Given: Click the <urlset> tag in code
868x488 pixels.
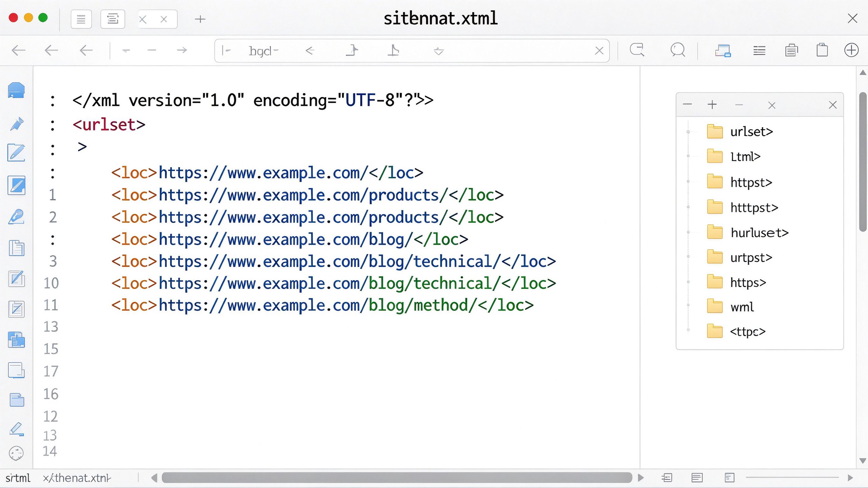Looking at the screenshot, I should [x=109, y=125].
